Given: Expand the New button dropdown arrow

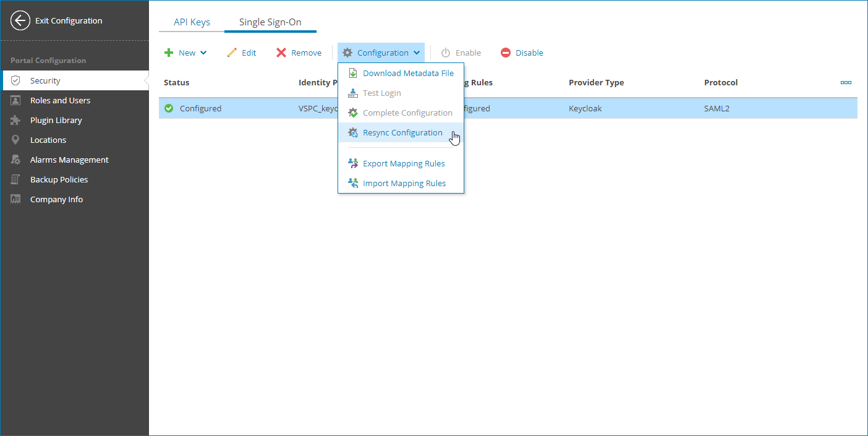Looking at the screenshot, I should [x=203, y=53].
